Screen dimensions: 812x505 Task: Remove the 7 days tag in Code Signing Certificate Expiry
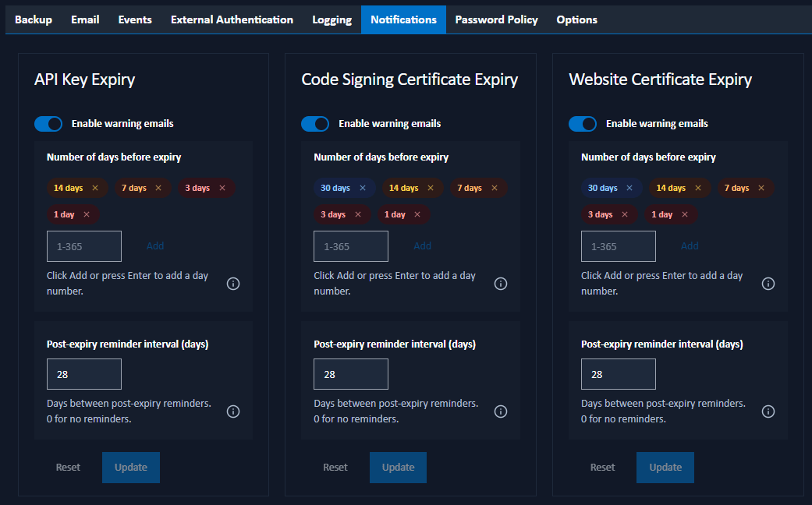tap(495, 188)
